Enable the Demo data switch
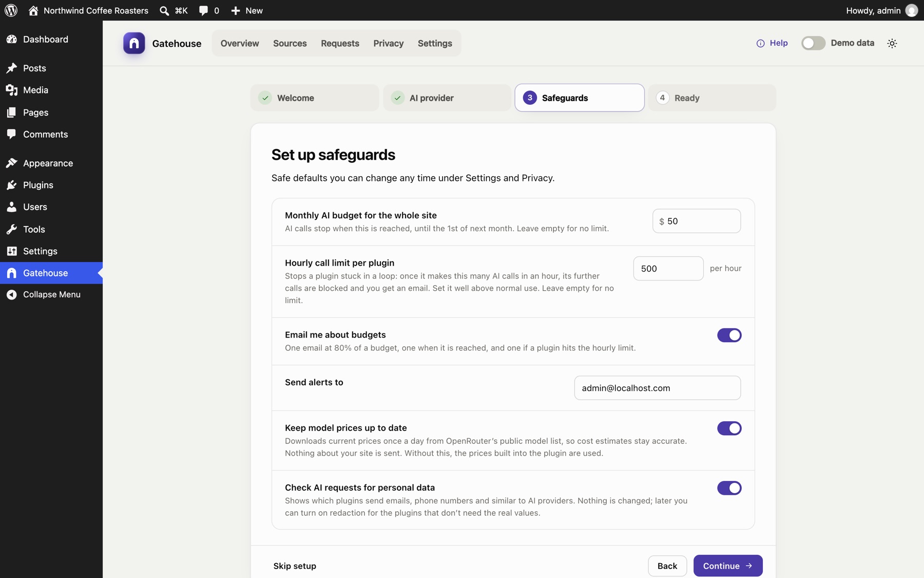The width and height of the screenshot is (924, 578). click(x=814, y=43)
